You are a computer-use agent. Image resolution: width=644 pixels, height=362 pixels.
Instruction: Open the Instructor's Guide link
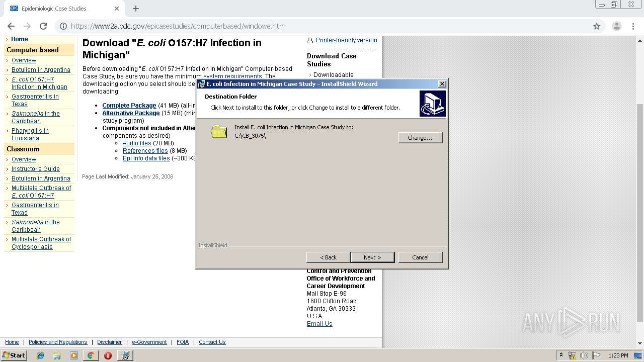(35, 169)
